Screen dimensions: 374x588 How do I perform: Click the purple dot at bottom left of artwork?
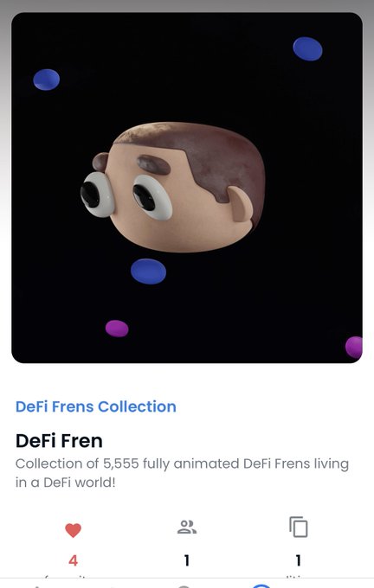tap(117, 329)
